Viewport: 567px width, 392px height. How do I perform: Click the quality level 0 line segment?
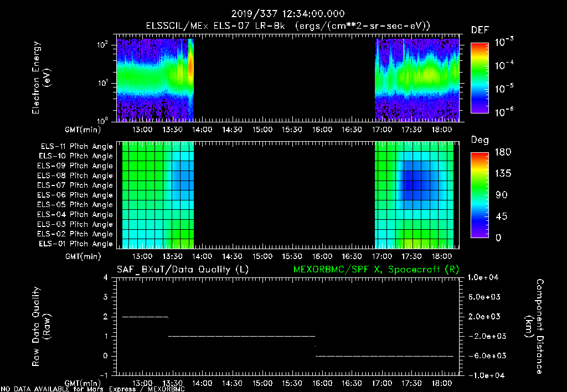tap(384, 356)
